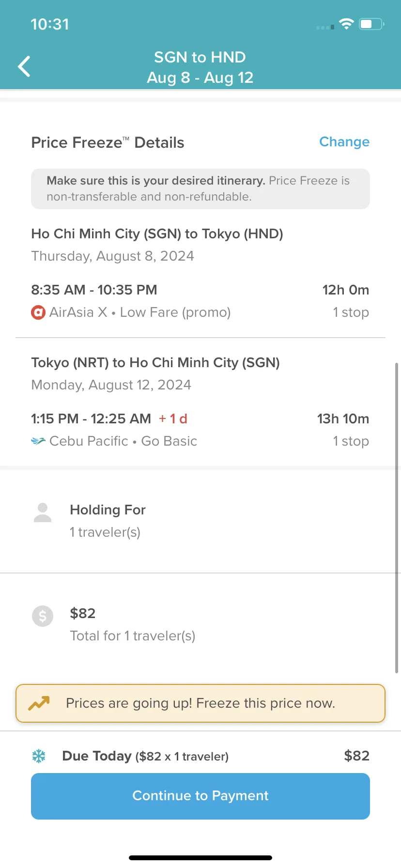This screenshot has width=401, height=868.
Task: Open the Change itinerary link
Action: 344,142
